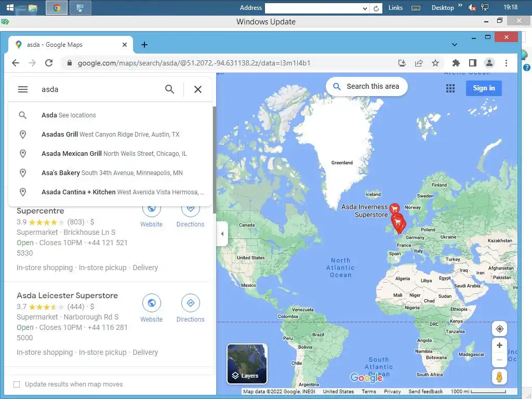
Task: Click the Links toolbar label on taskbar
Action: click(x=395, y=7)
